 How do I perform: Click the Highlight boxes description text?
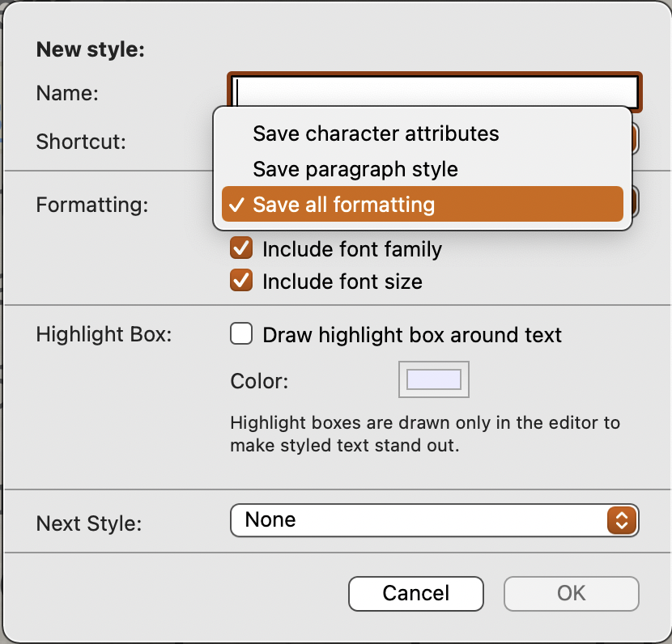click(x=425, y=434)
